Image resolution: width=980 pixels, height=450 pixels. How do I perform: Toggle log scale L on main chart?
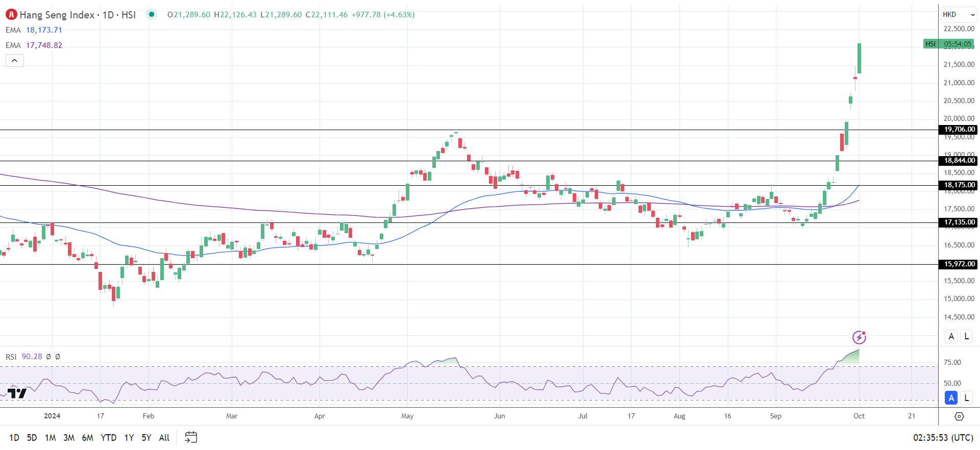click(x=966, y=336)
